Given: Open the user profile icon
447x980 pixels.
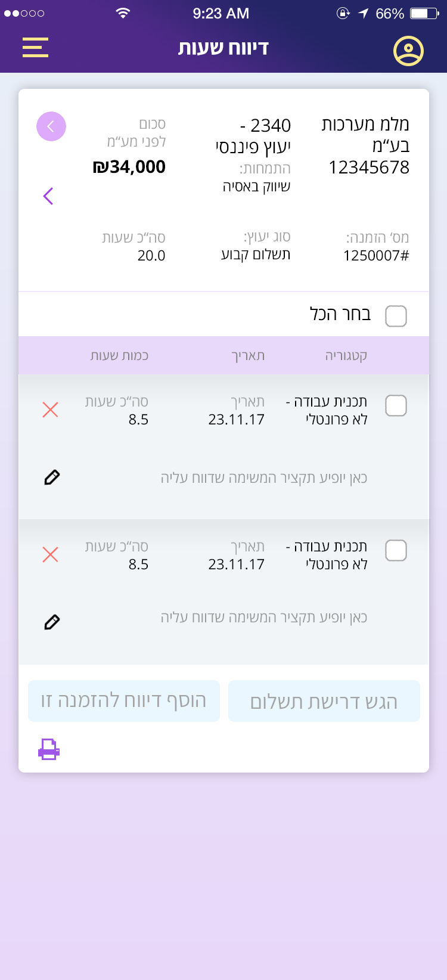Looking at the screenshot, I should 408,51.
